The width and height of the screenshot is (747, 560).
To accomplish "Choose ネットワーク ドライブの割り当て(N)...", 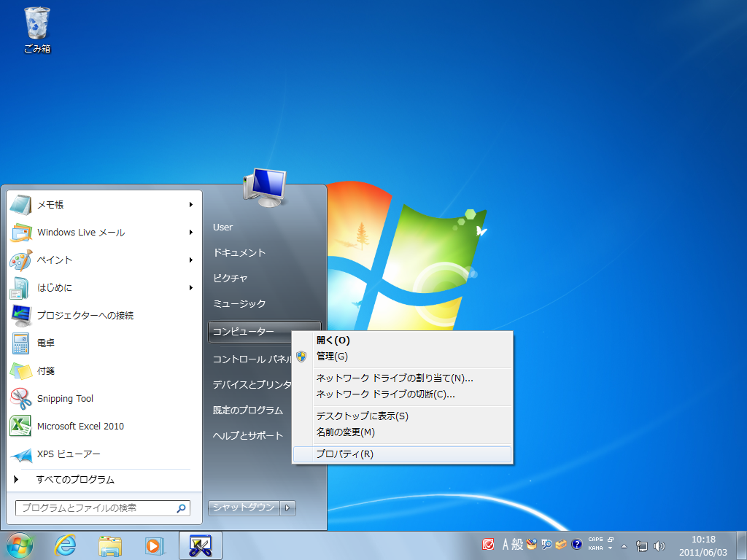I will click(x=403, y=378).
